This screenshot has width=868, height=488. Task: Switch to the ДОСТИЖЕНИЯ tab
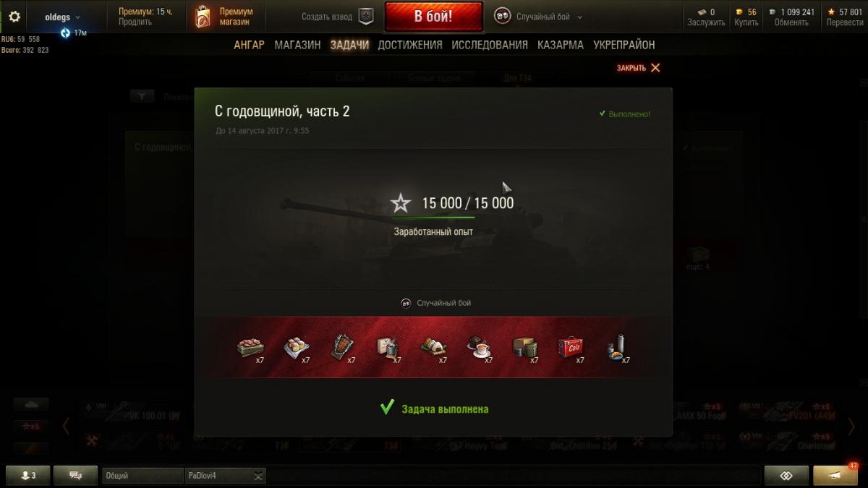[410, 45]
